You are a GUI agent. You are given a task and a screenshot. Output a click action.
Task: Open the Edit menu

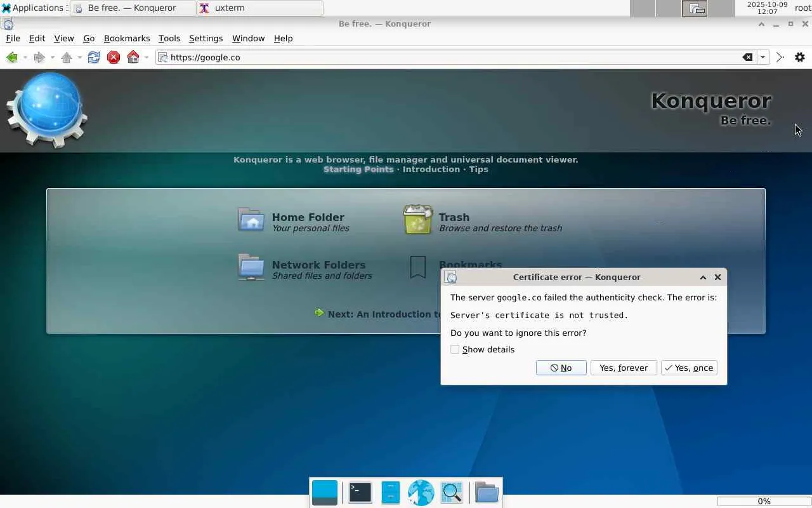click(37, 38)
